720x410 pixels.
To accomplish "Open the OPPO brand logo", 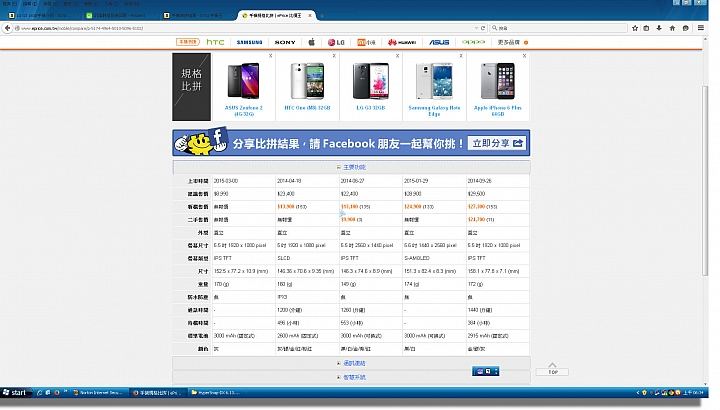I will pos(473,42).
